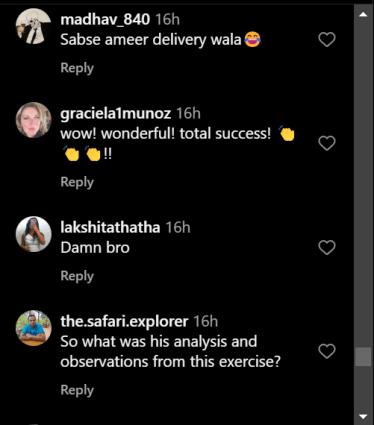Visit the.safari.explorer username link
The width and height of the screenshot is (374, 425).
[x=124, y=322]
